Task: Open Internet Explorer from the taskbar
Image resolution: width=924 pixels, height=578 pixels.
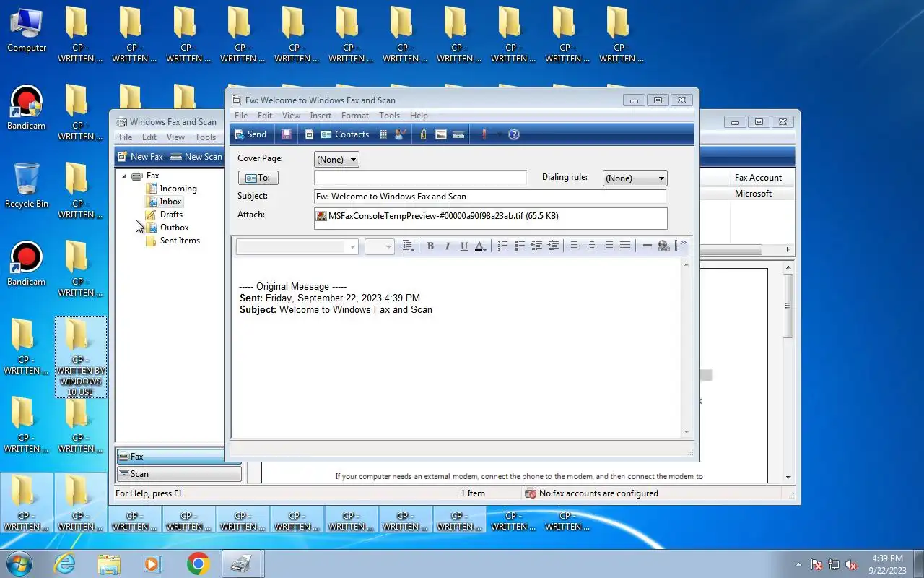Action: point(65,564)
